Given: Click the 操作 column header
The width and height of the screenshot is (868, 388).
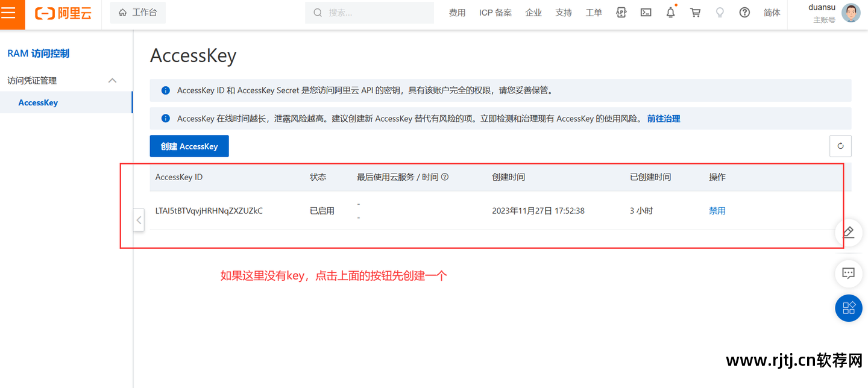Looking at the screenshot, I should point(717,177).
